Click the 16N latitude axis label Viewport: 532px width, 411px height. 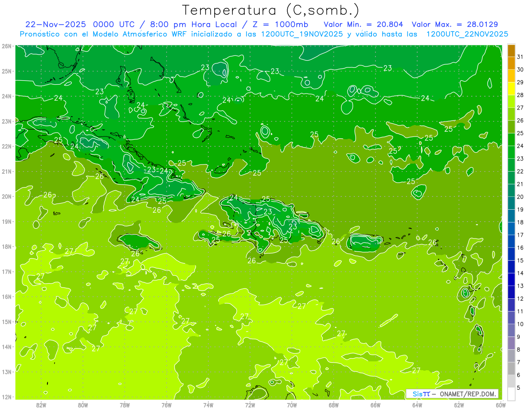click(x=7, y=297)
